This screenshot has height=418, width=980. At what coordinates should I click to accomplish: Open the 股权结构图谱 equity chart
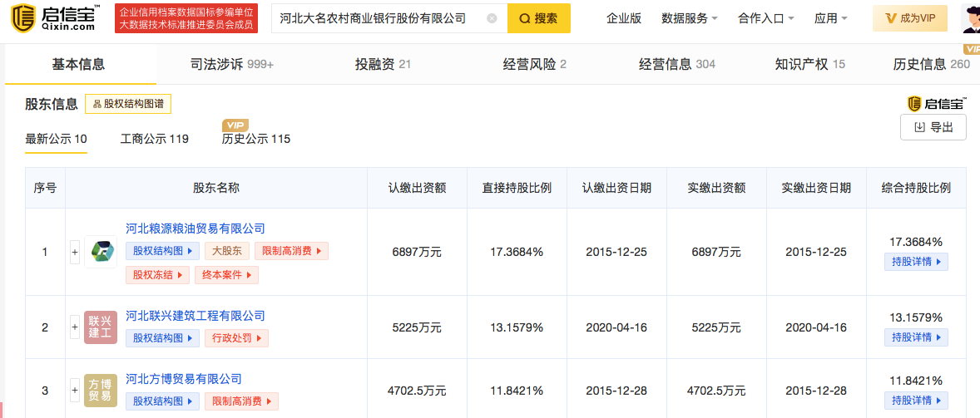pyautogui.click(x=128, y=104)
